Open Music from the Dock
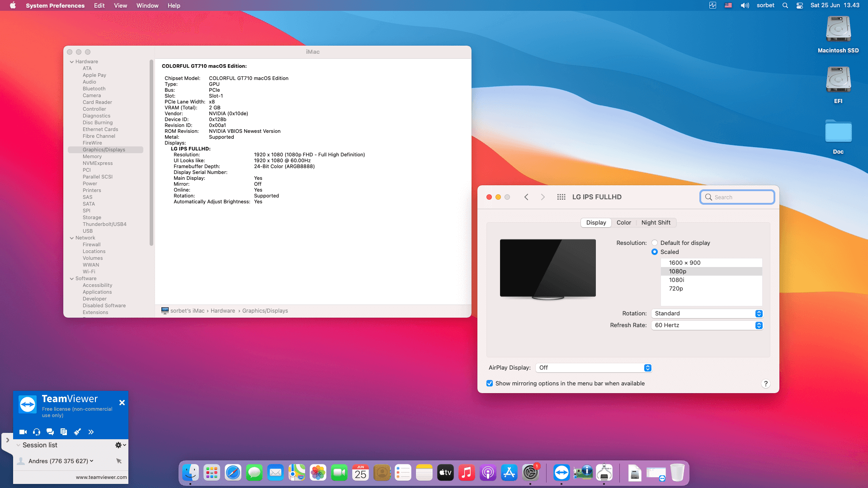868x488 pixels. (x=467, y=473)
